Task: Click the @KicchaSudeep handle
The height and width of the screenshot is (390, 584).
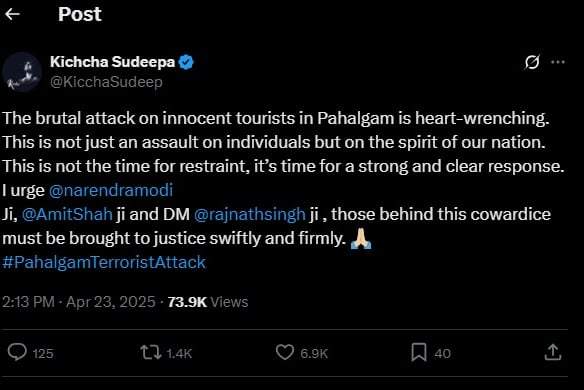Action: click(106, 82)
